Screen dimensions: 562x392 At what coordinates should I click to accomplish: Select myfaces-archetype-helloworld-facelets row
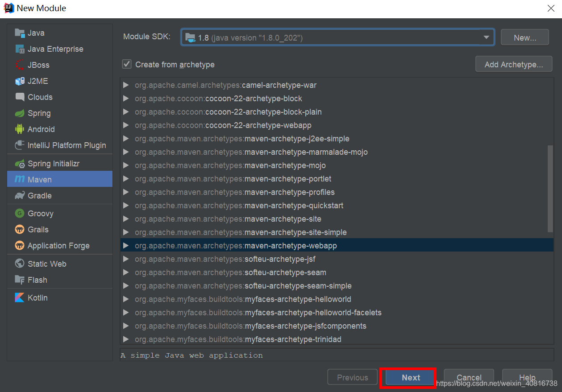[337, 313]
